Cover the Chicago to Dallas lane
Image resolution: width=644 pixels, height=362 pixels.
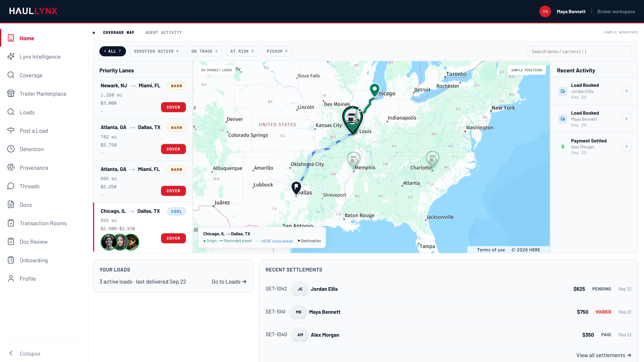173,238
